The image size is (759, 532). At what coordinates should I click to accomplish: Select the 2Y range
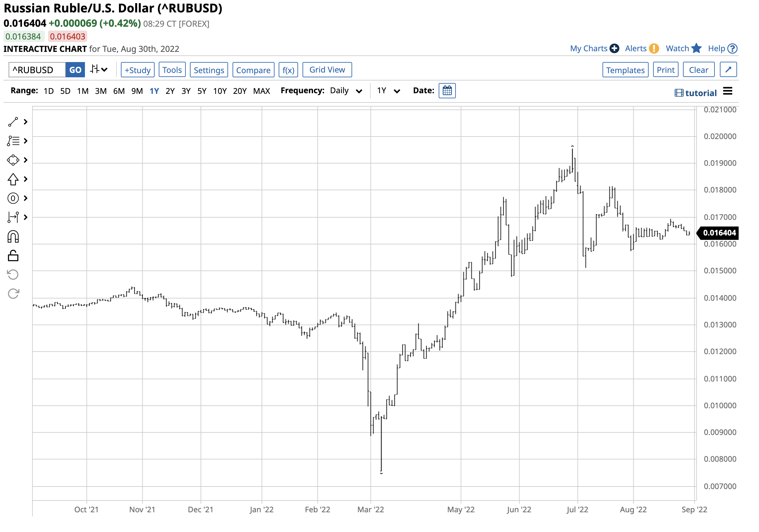click(170, 91)
